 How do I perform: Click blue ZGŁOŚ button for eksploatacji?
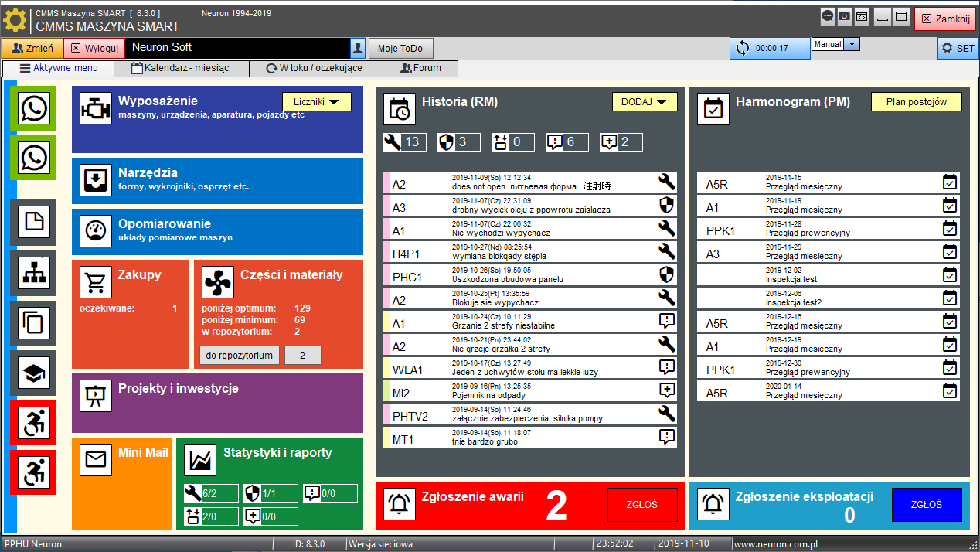(x=927, y=504)
